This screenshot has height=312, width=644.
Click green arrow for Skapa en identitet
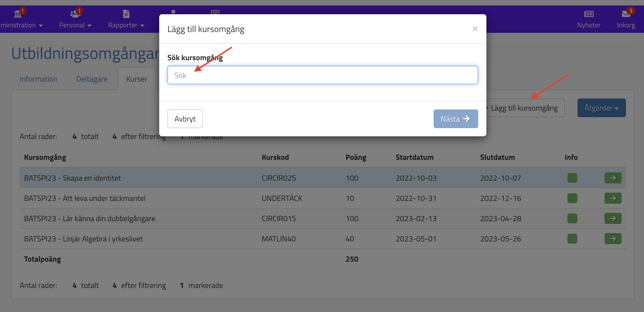coord(613,178)
